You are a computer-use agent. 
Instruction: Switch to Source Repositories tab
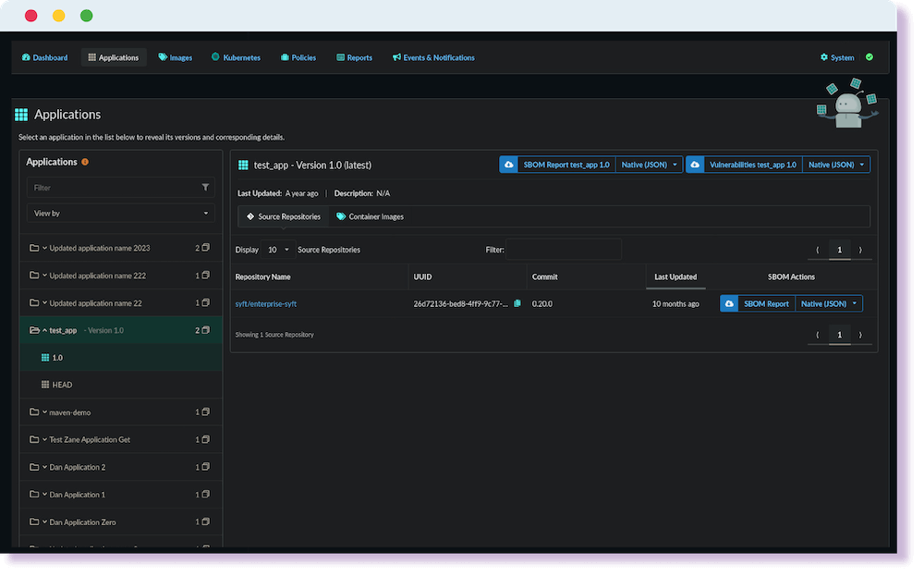(284, 217)
